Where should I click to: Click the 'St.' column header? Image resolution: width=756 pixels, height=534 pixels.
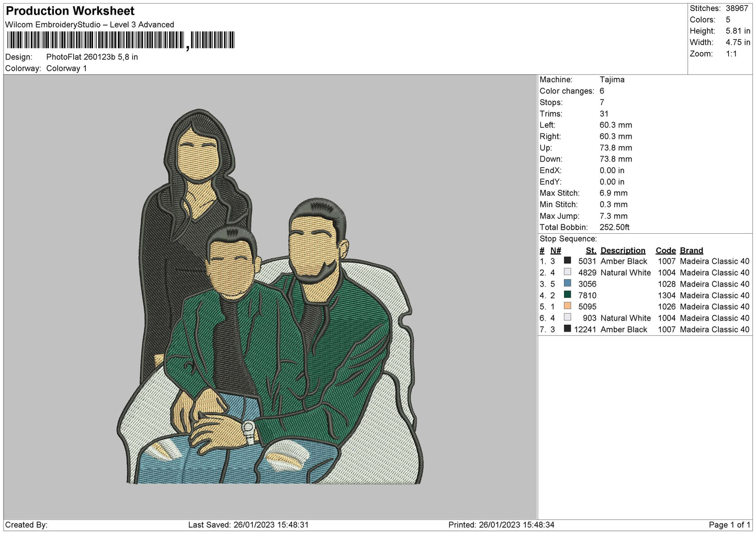[591, 251]
